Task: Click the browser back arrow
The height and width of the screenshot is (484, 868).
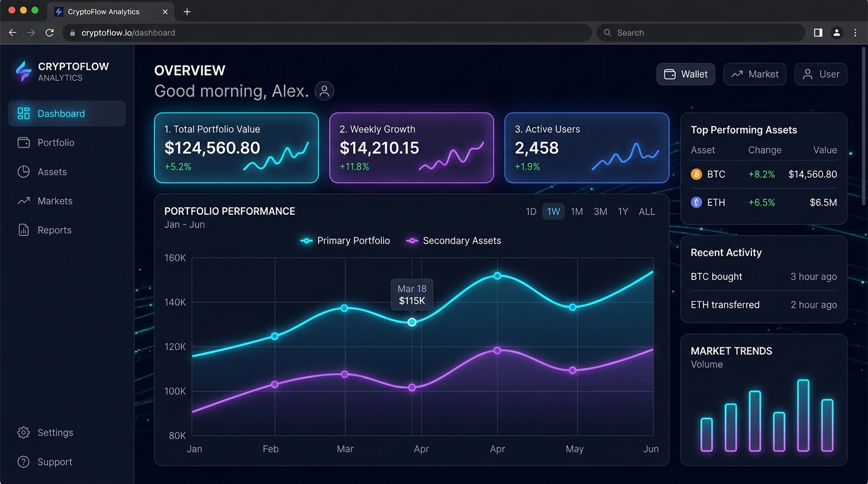Action: 13,33
